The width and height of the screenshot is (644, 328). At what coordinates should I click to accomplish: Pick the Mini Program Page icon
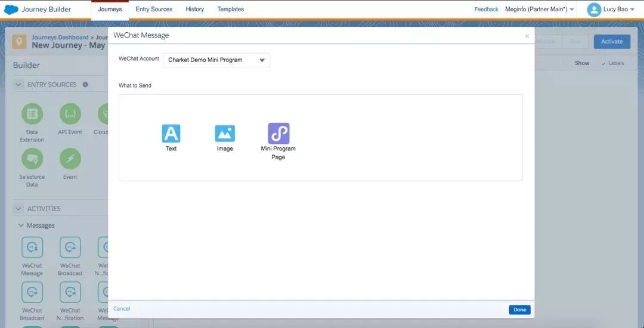(x=278, y=133)
